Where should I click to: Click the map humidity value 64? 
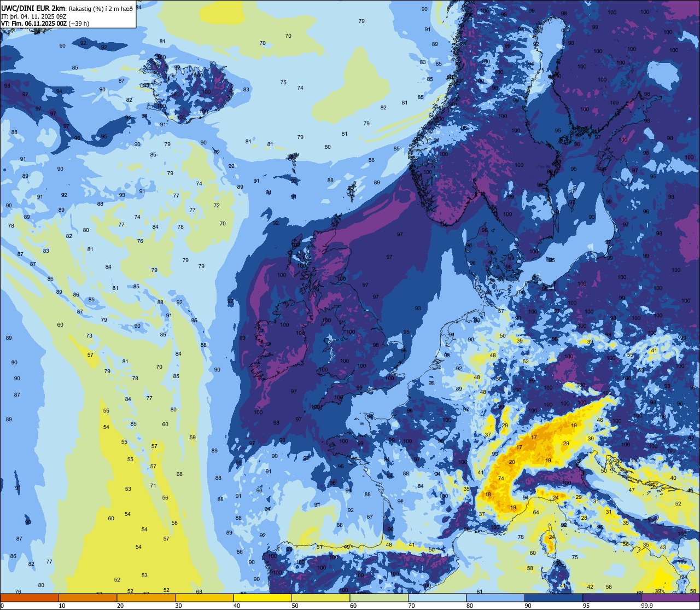click(536, 513)
